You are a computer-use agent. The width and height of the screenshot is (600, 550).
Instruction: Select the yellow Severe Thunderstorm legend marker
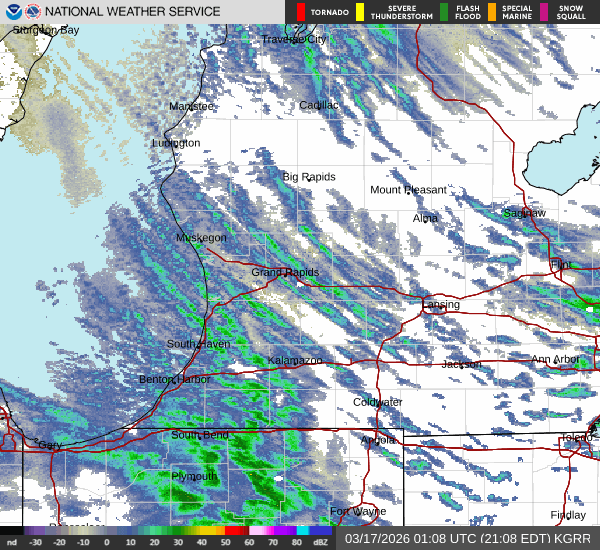pos(360,12)
